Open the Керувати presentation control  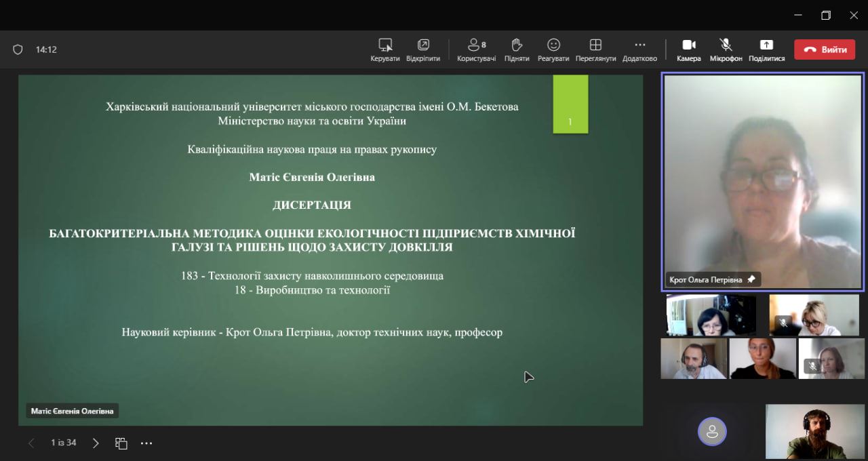385,49
